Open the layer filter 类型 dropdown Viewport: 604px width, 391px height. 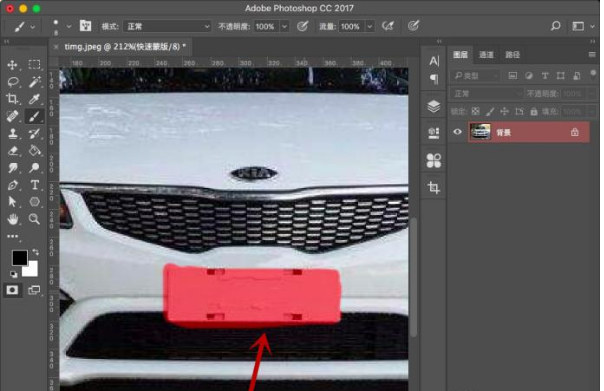click(475, 76)
